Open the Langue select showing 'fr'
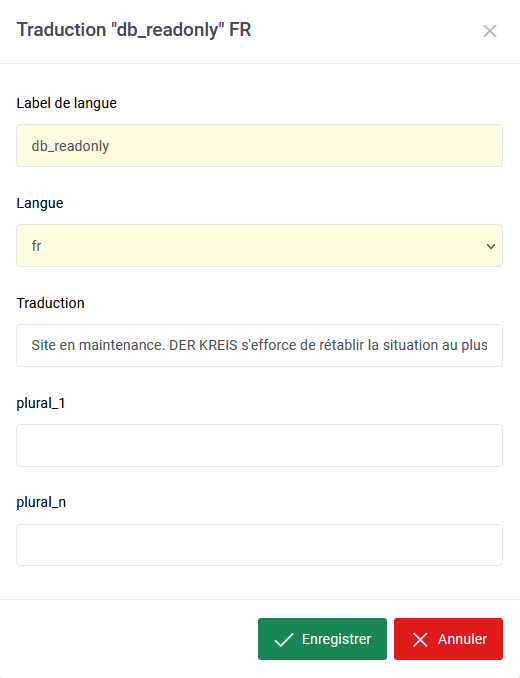 click(259, 246)
